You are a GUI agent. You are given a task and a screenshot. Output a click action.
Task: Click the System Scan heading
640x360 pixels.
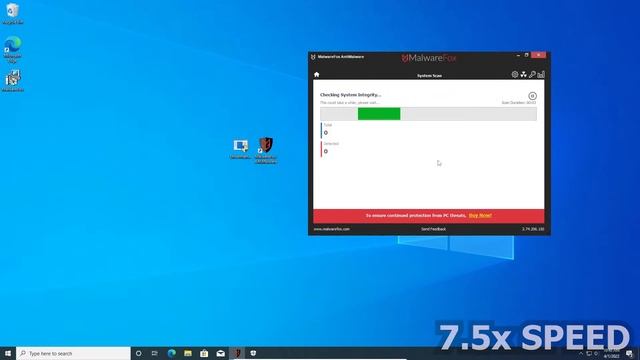tap(429, 76)
